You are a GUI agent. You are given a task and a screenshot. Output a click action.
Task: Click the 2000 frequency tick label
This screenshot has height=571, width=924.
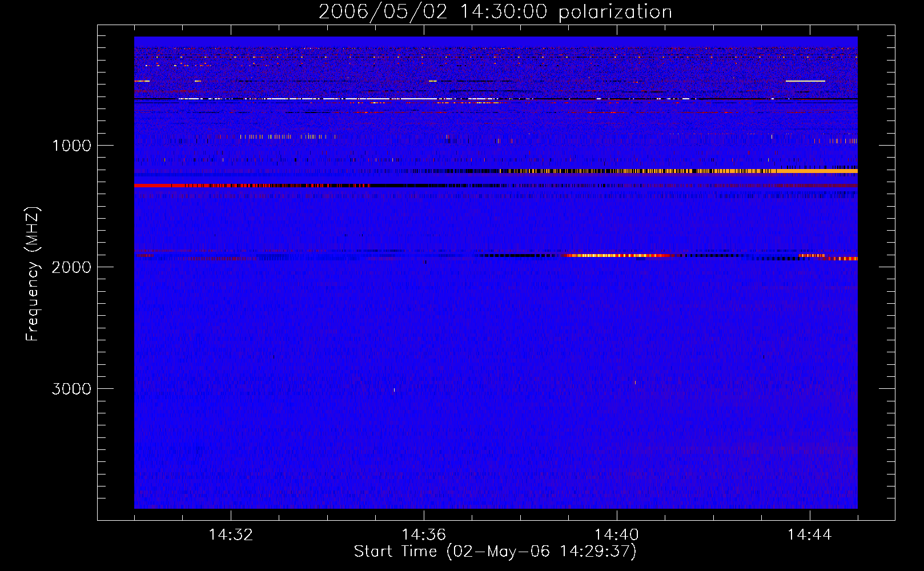coord(71,267)
